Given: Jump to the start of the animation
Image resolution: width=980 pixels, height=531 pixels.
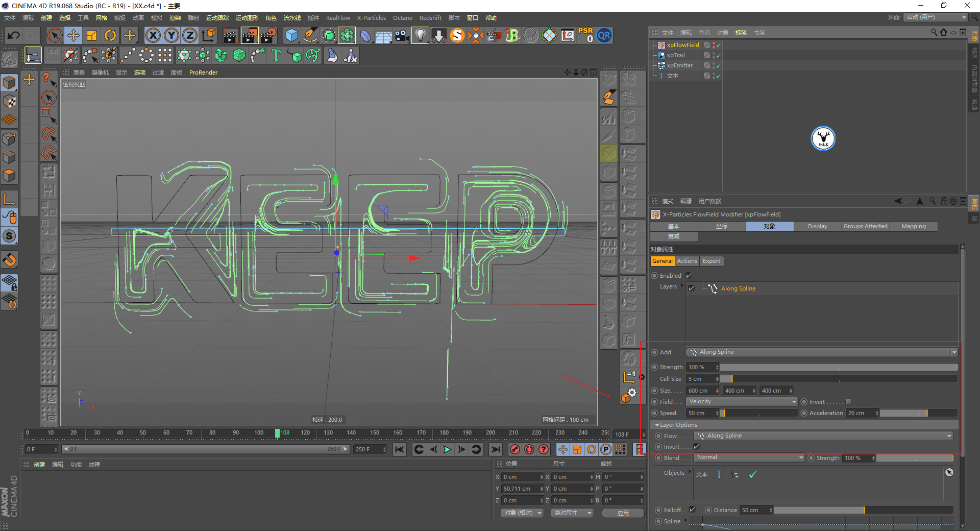Looking at the screenshot, I should tap(400, 449).
